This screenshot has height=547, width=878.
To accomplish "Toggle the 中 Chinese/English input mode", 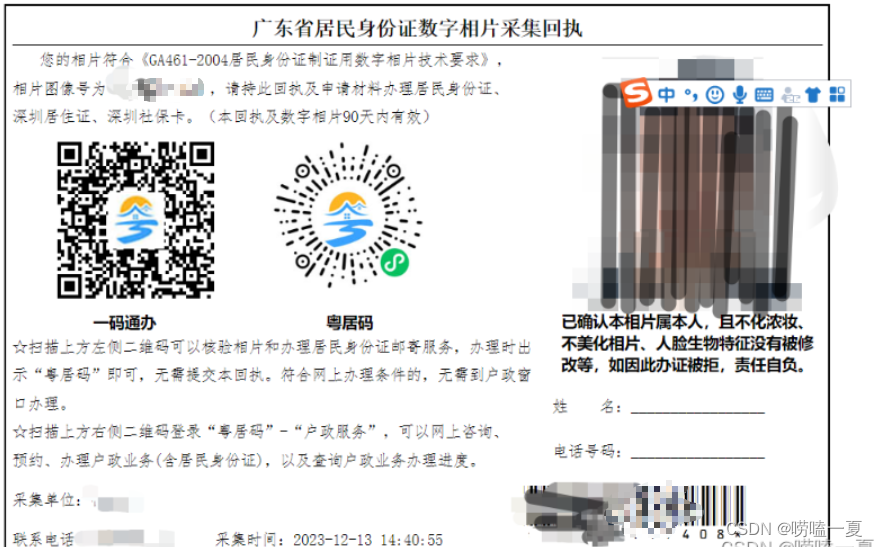I will [x=666, y=95].
